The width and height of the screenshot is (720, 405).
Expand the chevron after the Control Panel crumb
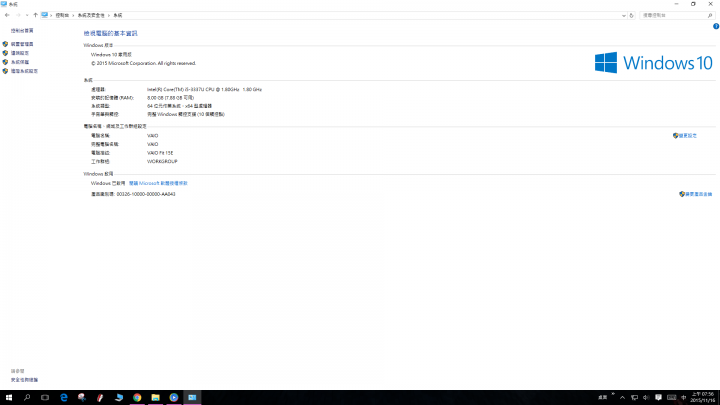coord(73,15)
